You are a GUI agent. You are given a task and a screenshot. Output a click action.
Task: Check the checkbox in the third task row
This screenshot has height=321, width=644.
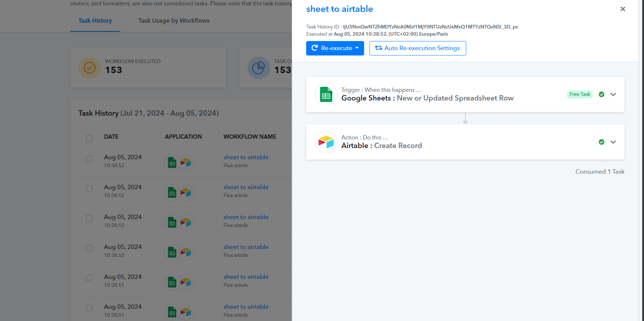pos(89,218)
